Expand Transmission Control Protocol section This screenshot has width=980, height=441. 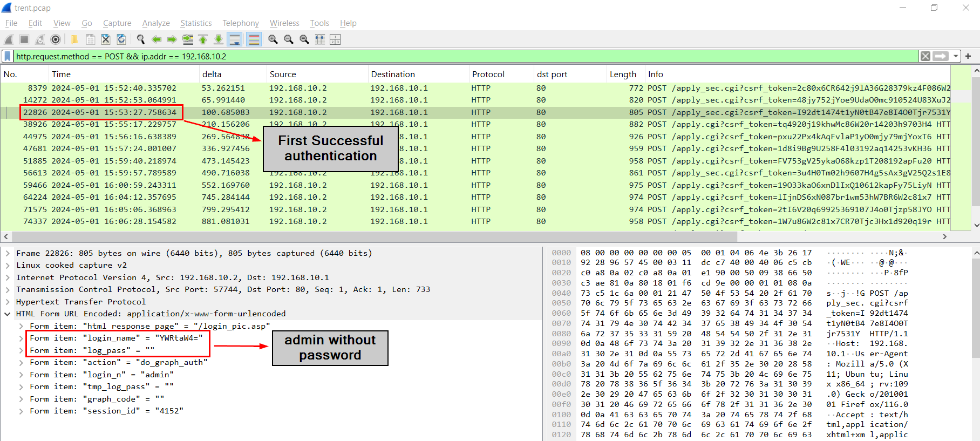tap(8, 289)
